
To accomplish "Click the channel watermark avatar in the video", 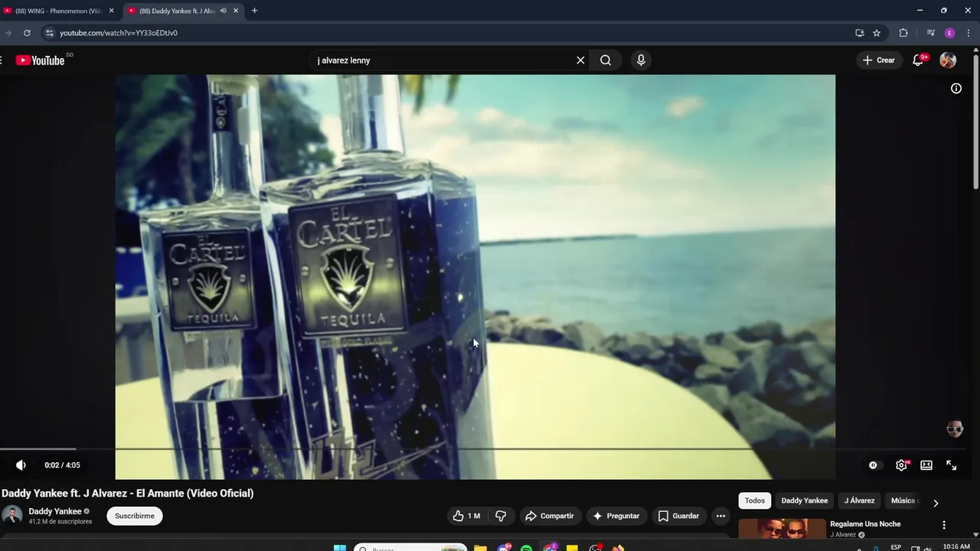I will [955, 429].
